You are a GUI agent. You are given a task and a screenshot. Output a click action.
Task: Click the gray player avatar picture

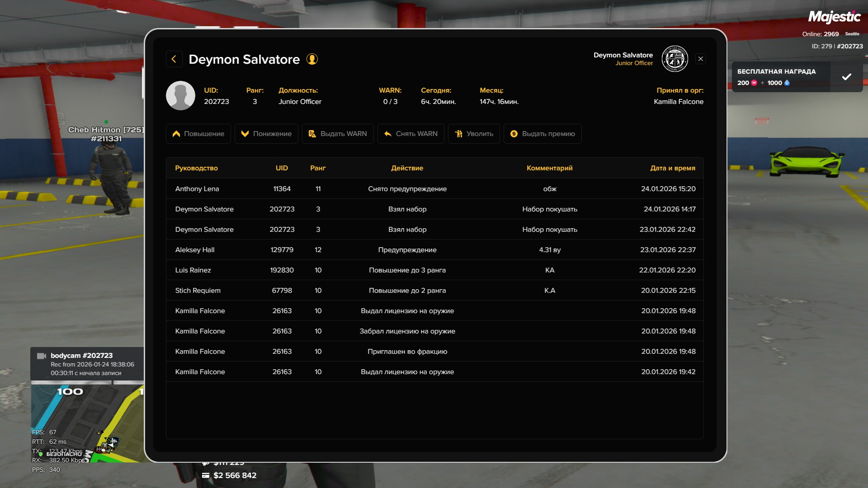click(180, 96)
